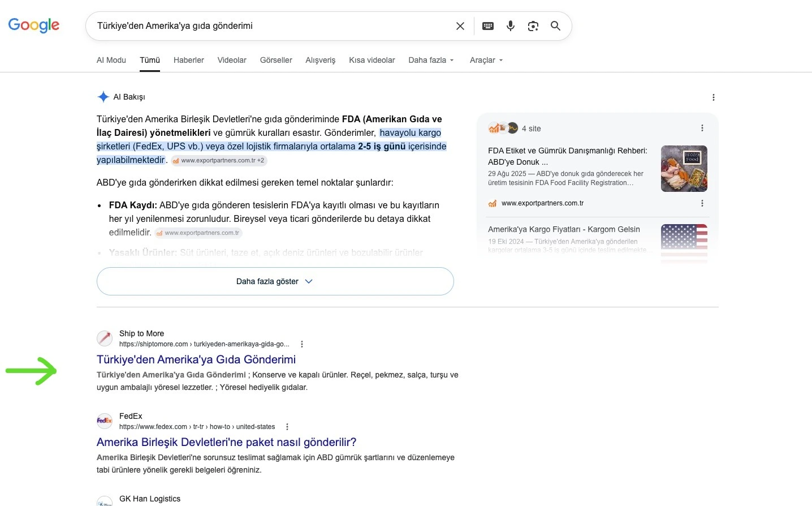The image size is (812, 506).
Task: Click the www.fedex.com URL breadcrumb
Action: point(197,427)
